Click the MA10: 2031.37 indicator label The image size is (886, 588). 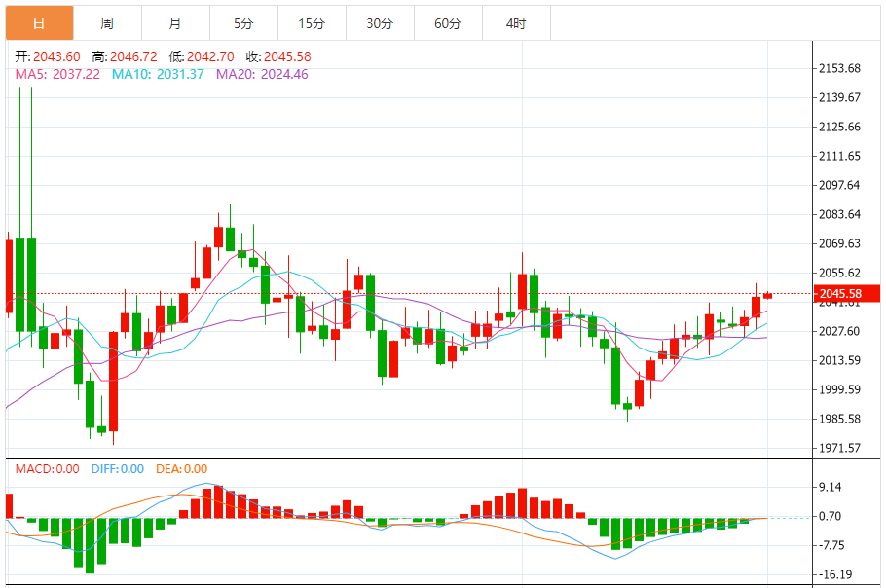click(x=158, y=75)
